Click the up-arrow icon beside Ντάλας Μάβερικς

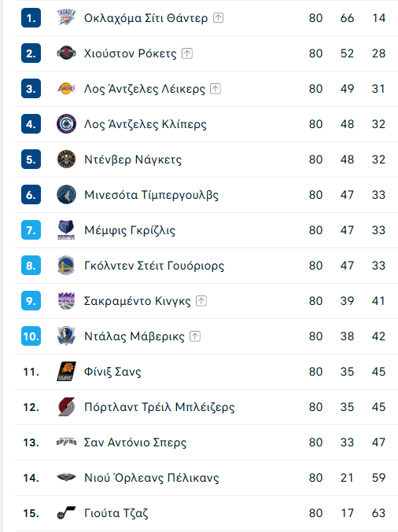click(x=195, y=336)
